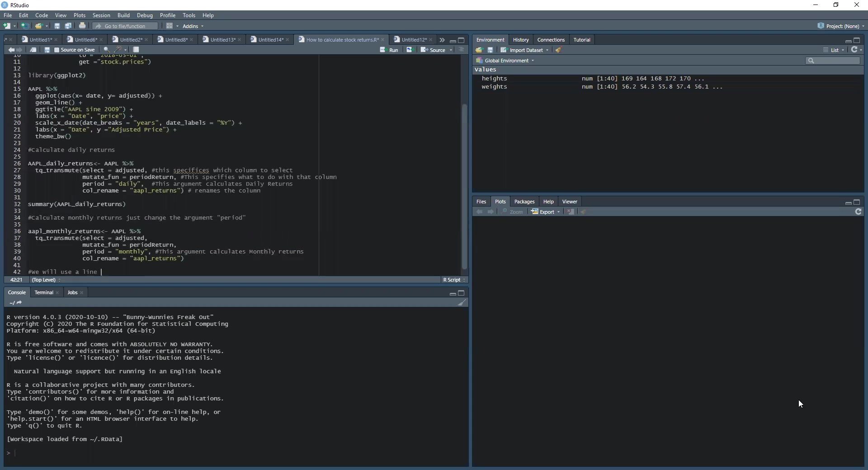This screenshot has height=470, width=868.
Task: Print the current file using printer icon
Action: click(x=82, y=26)
